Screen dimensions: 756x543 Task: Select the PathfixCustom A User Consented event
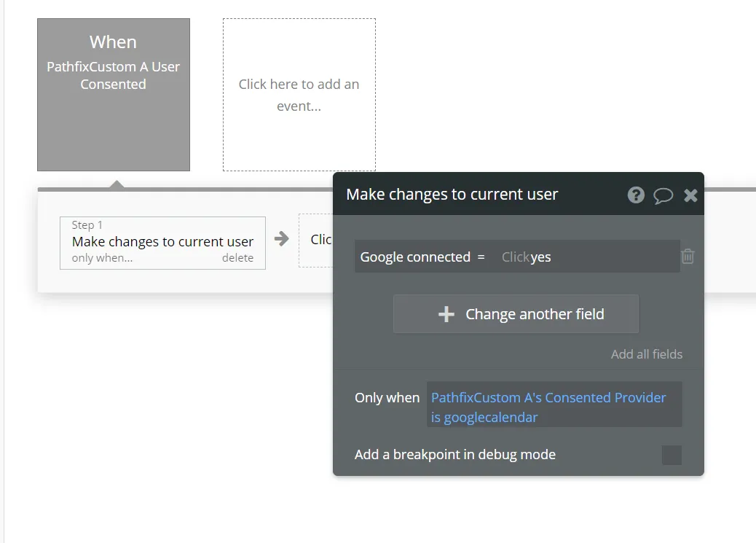pos(114,95)
